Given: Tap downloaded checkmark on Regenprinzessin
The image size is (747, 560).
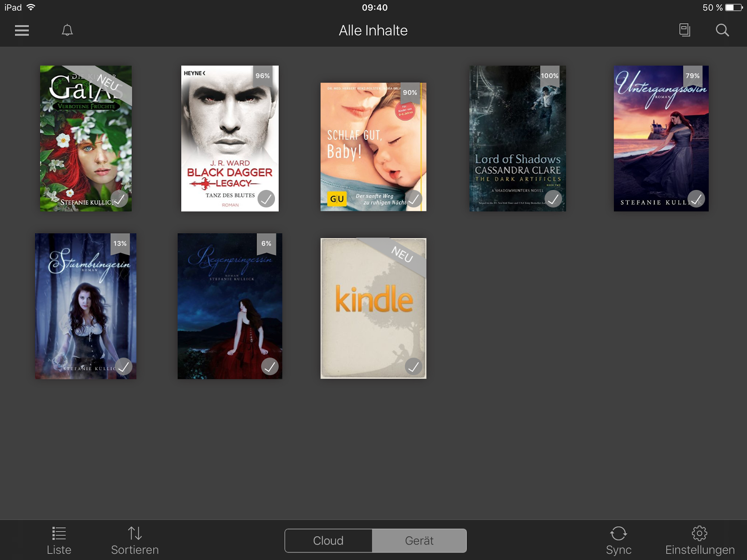Looking at the screenshot, I should pos(270,367).
